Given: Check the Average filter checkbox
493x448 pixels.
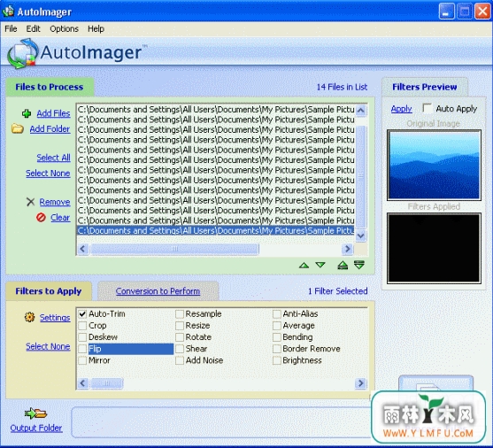Looking at the screenshot, I should point(277,326).
